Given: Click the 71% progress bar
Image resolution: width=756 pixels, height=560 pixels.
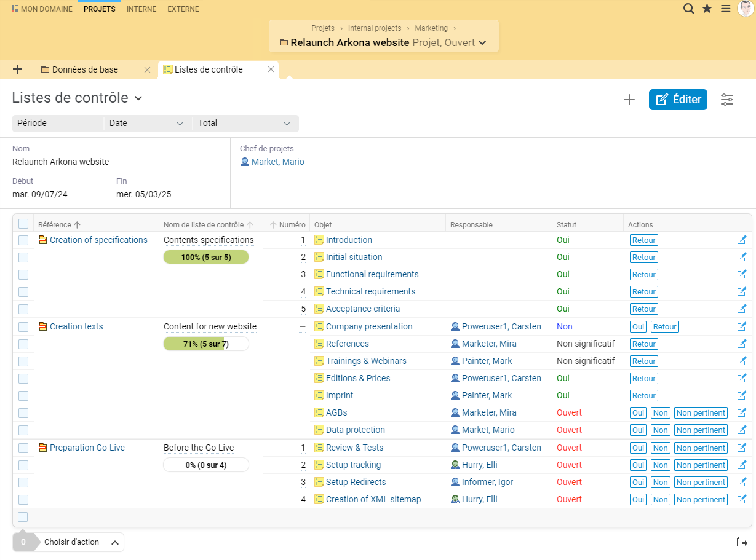Looking at the screenshot, I should [206, 344].
